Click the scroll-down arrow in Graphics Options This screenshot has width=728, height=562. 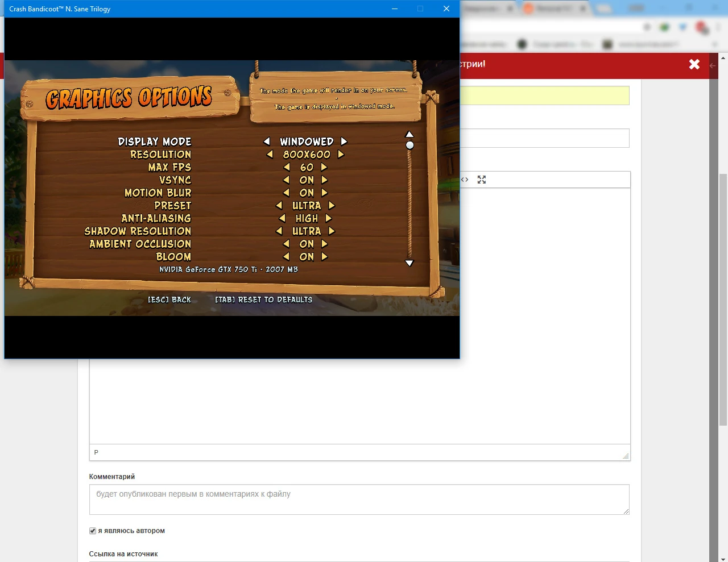409,263
